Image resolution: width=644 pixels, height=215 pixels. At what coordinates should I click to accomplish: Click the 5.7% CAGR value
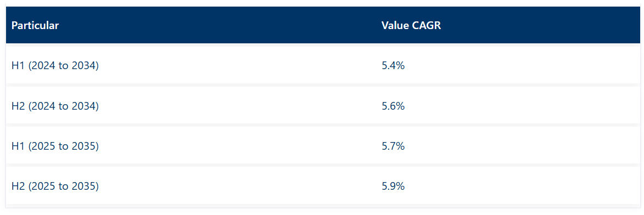tap(393, 146)
